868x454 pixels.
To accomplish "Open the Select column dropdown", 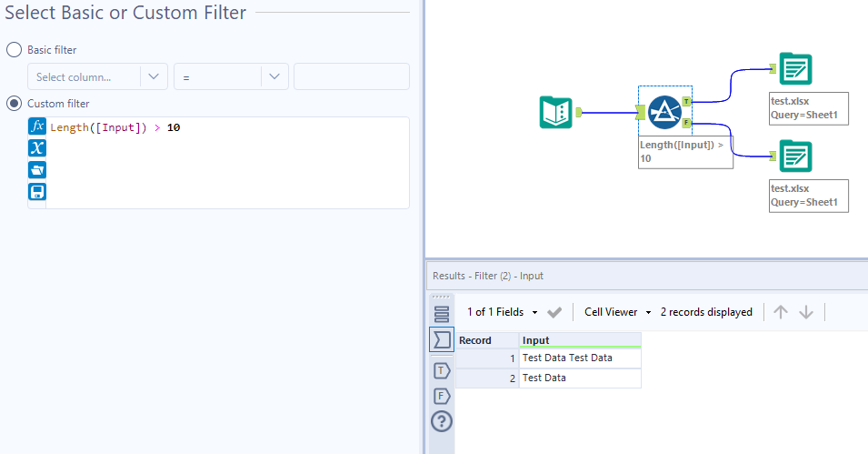I will pyautogui.click(x=97, y=76).
